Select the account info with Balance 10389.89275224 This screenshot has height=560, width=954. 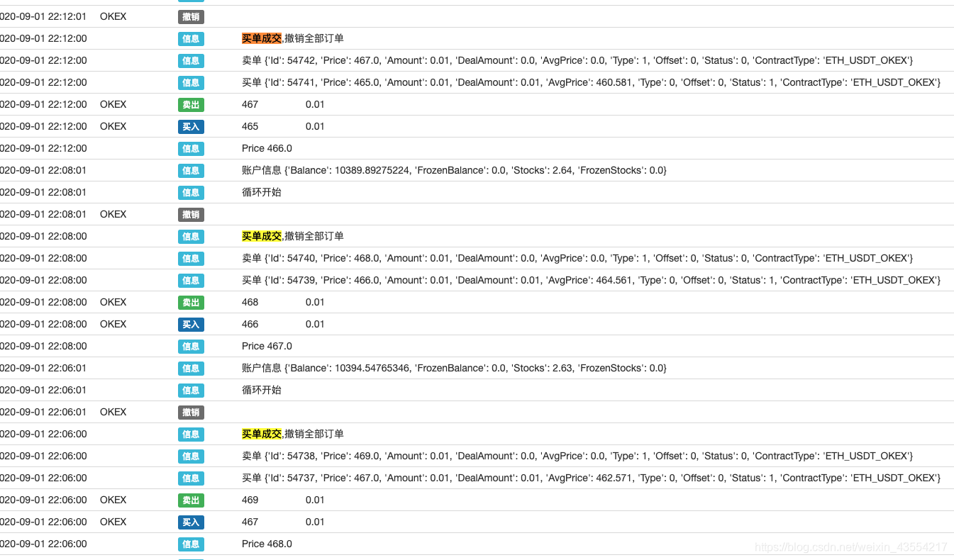(x=454, y=170)
